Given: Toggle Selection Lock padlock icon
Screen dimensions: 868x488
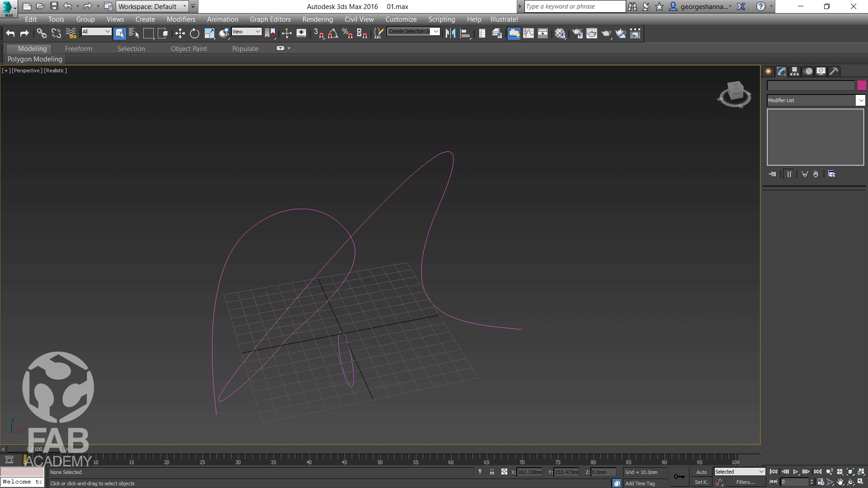Looking at the screenshot, I should coord(492,472).
